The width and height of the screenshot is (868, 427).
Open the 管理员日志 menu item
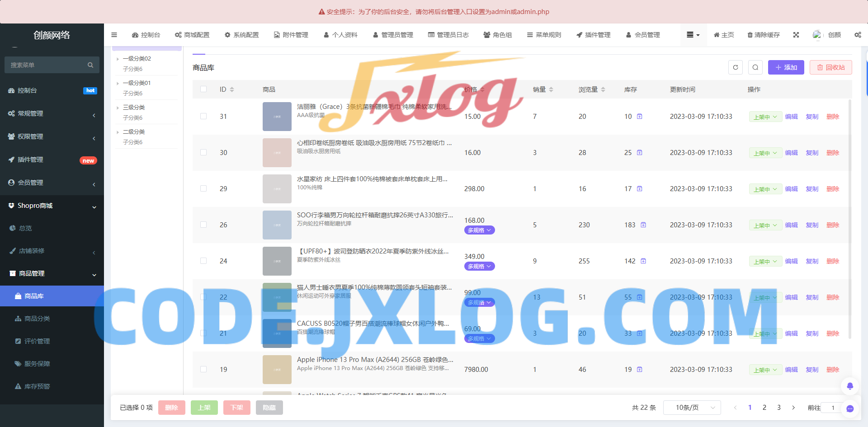448,35
